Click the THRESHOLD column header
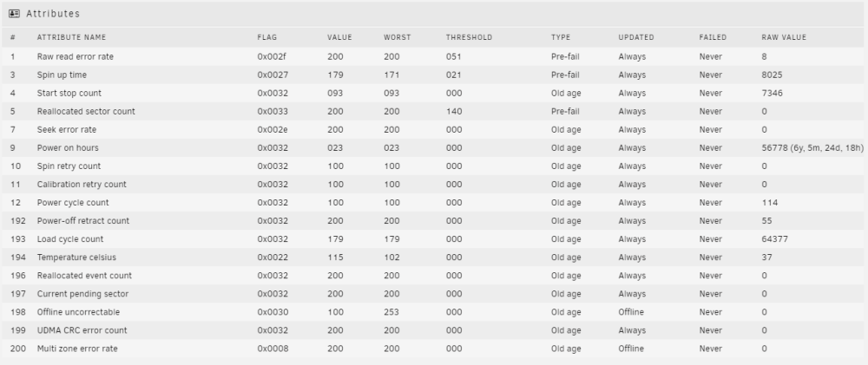868x365 pixels. pos(469,37)
